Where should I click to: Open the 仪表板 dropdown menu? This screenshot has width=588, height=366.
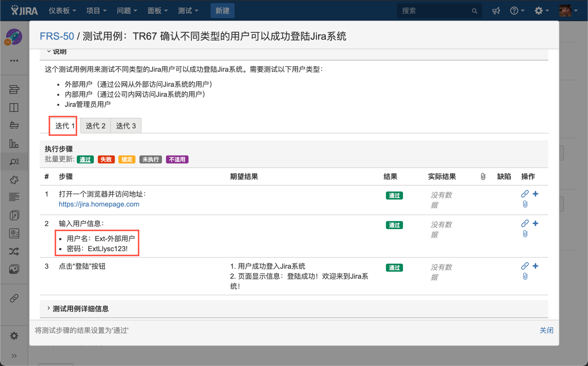pos(62,11)
